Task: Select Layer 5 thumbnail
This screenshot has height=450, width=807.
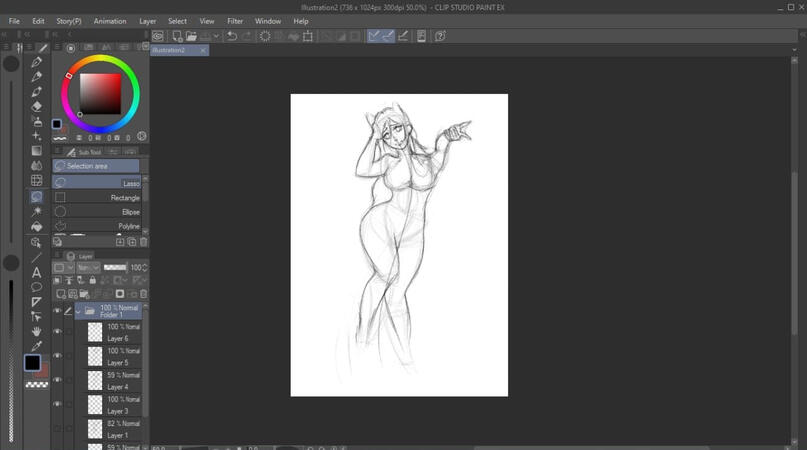Action: [95, 356]
